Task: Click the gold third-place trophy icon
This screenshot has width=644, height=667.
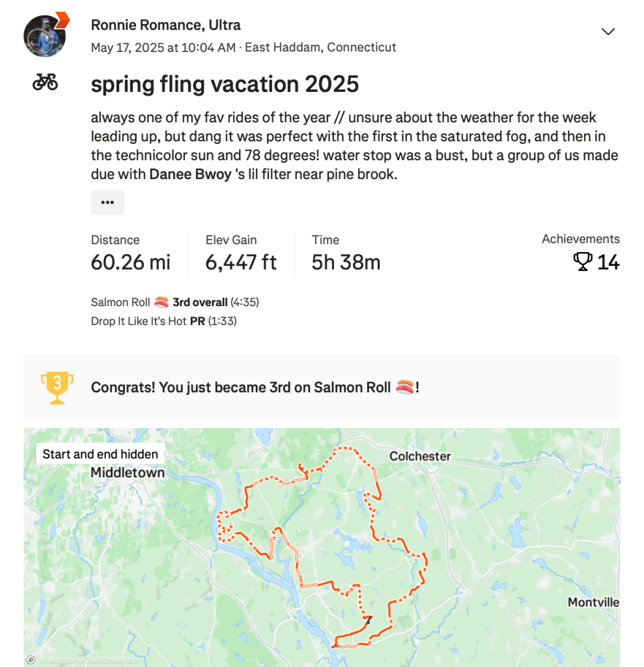Action: [57, 388]
